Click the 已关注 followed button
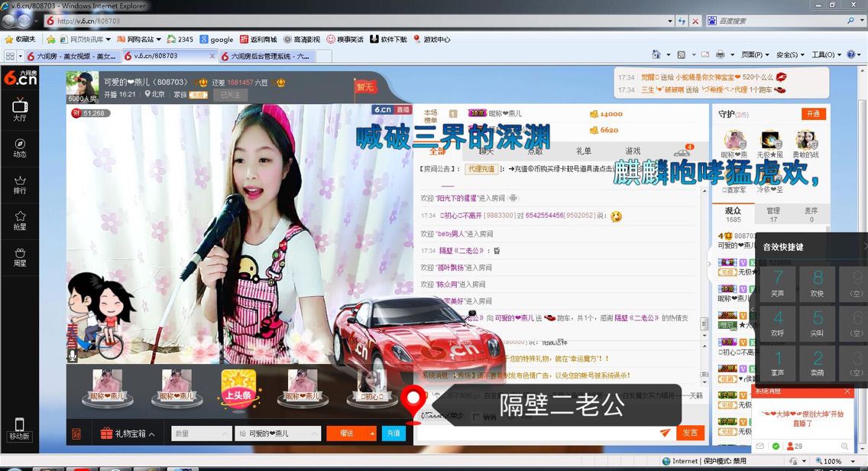868x471 pixels. [230, 95]
